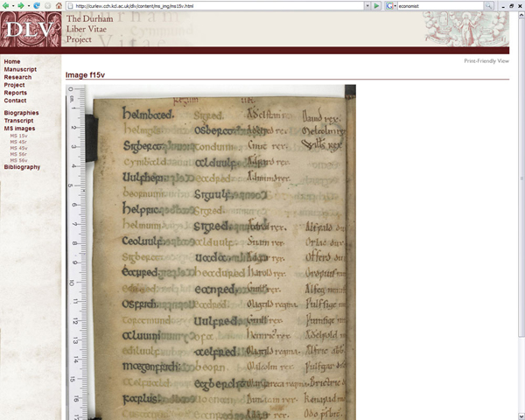
Task: Click the browser Back arrow
Action: [x=6, y=5]
